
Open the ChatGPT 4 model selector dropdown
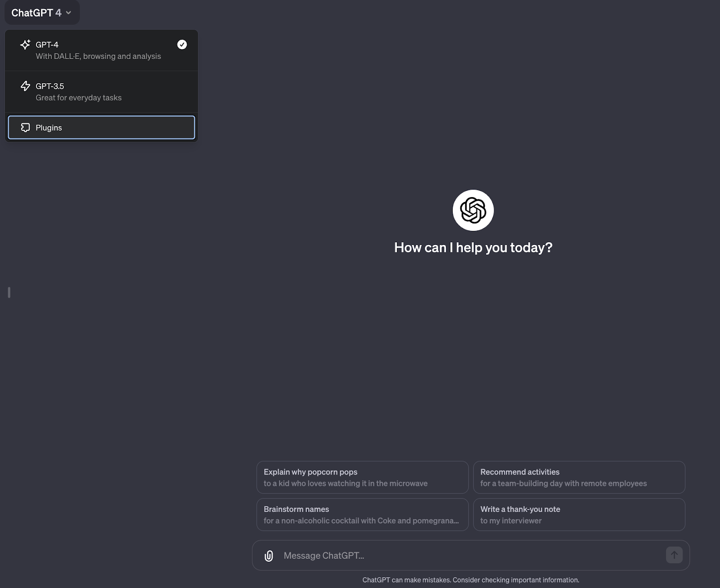pyautogui.click(x=42, y=13)
